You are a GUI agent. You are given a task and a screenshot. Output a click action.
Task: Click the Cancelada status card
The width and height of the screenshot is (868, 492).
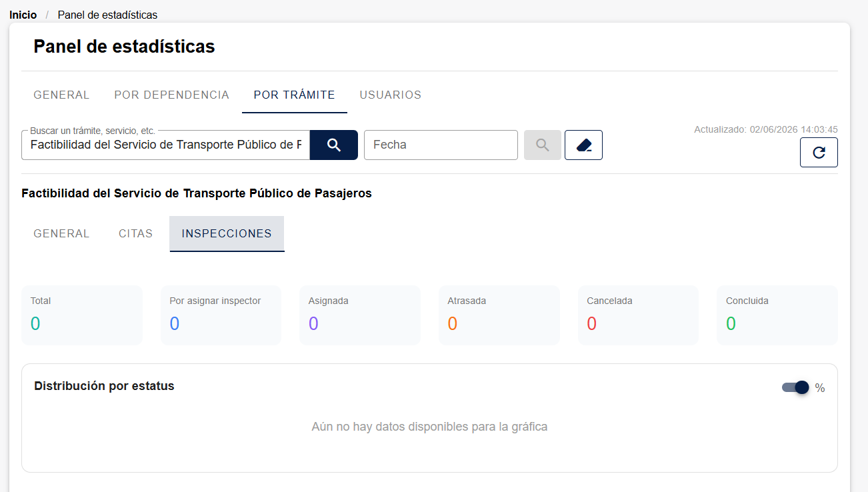(638, 315)
